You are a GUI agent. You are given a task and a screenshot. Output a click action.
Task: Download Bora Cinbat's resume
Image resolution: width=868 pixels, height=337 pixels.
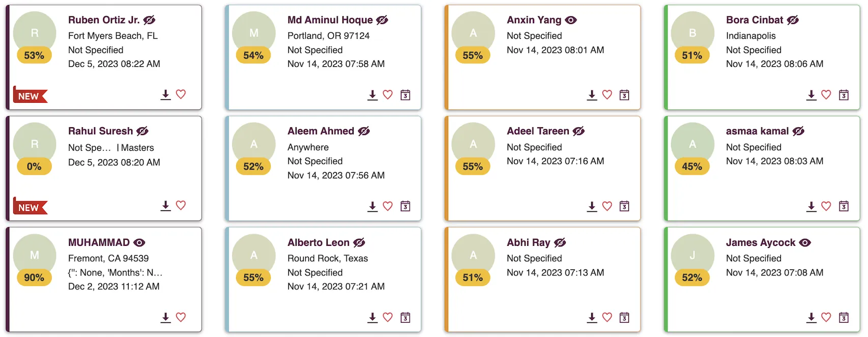(x=811, y=95)
